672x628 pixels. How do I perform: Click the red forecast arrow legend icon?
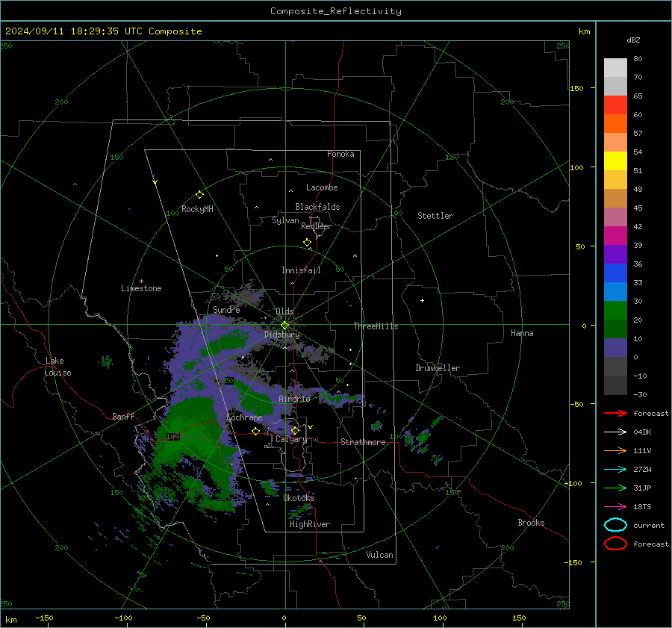click(615, 413)
